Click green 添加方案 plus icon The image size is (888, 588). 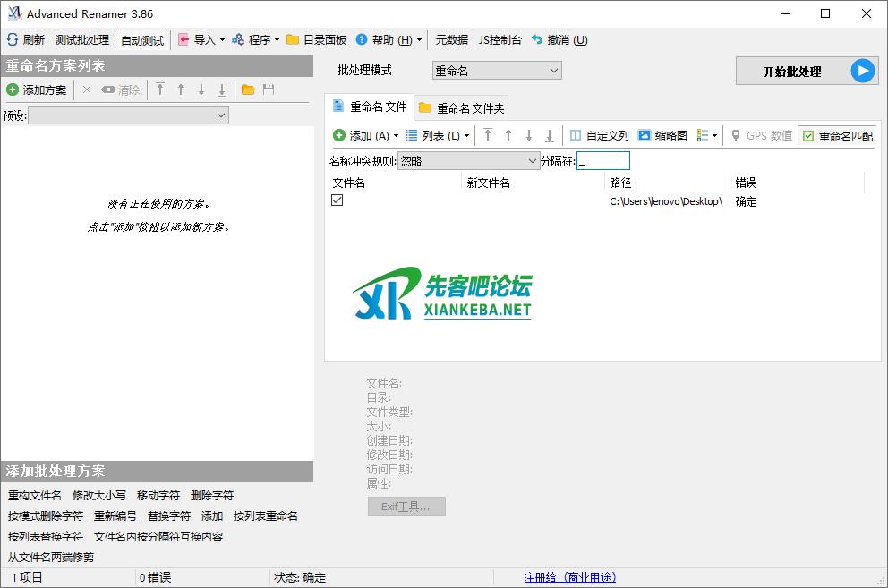pyautogui.click(x=13, y=89)
